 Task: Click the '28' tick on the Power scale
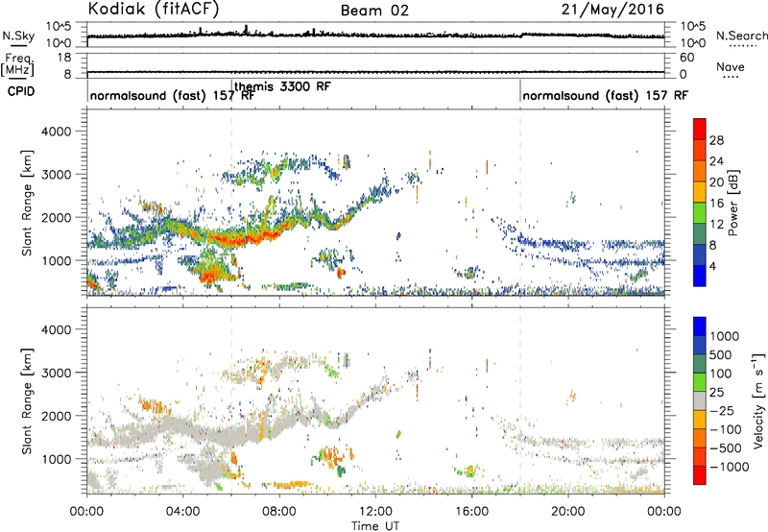coord(716,140)
